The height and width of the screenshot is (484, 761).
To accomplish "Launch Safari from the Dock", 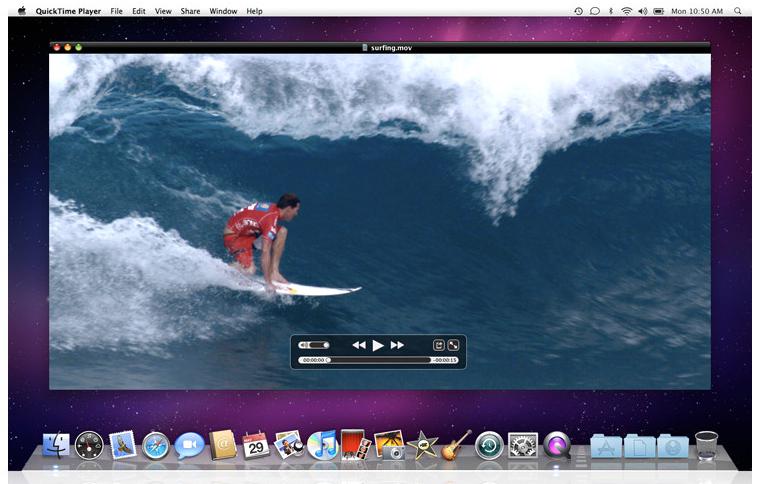I will (156, 446).
